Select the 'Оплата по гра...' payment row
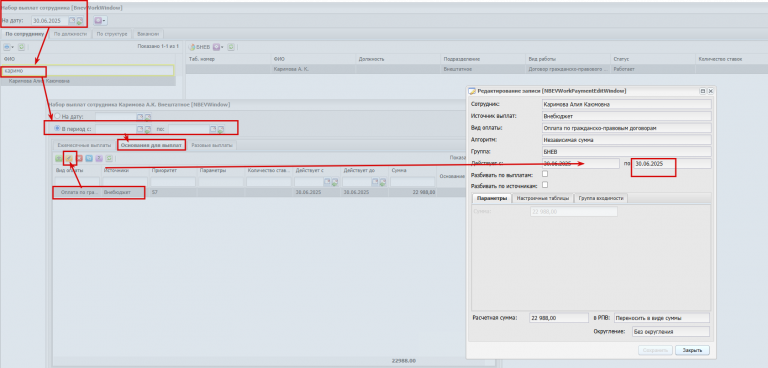This screenshot has width=768, height=368. click(x=99, y=193)
